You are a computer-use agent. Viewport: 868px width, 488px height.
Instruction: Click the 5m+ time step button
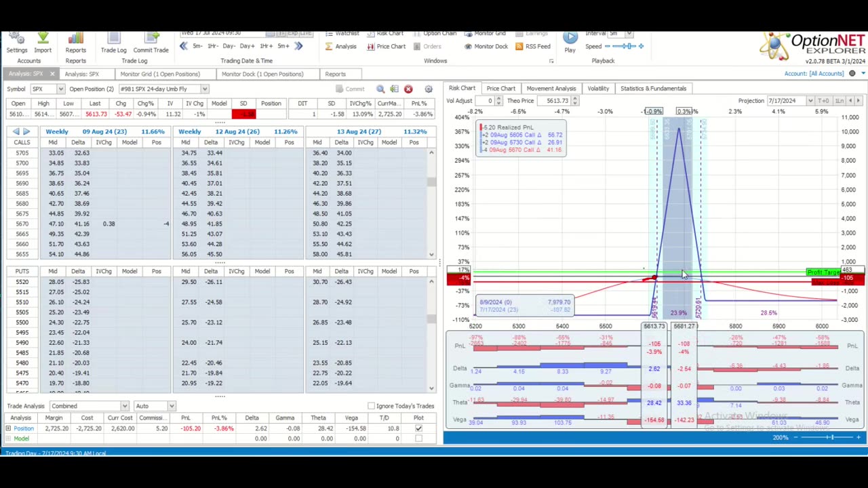283,46
